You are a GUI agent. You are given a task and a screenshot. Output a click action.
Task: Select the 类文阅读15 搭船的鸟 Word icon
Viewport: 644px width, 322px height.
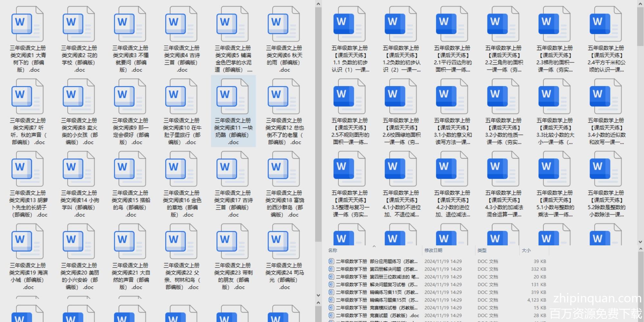tap(130, 169)
